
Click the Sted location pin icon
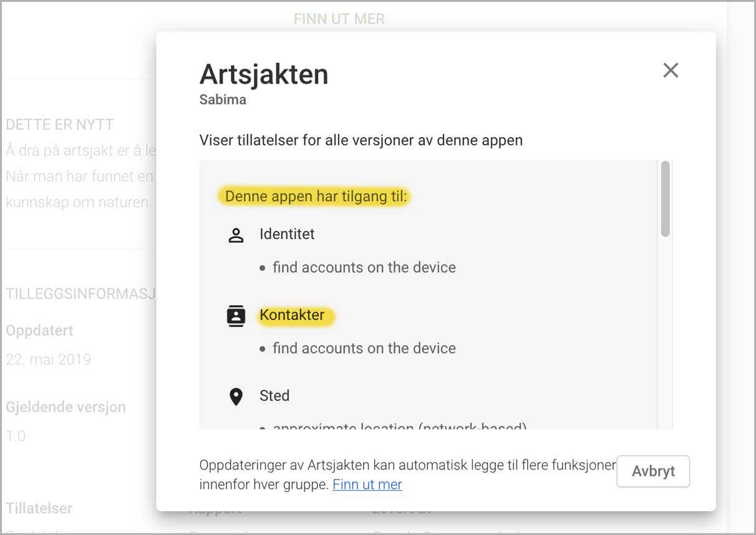click(236, 396)
